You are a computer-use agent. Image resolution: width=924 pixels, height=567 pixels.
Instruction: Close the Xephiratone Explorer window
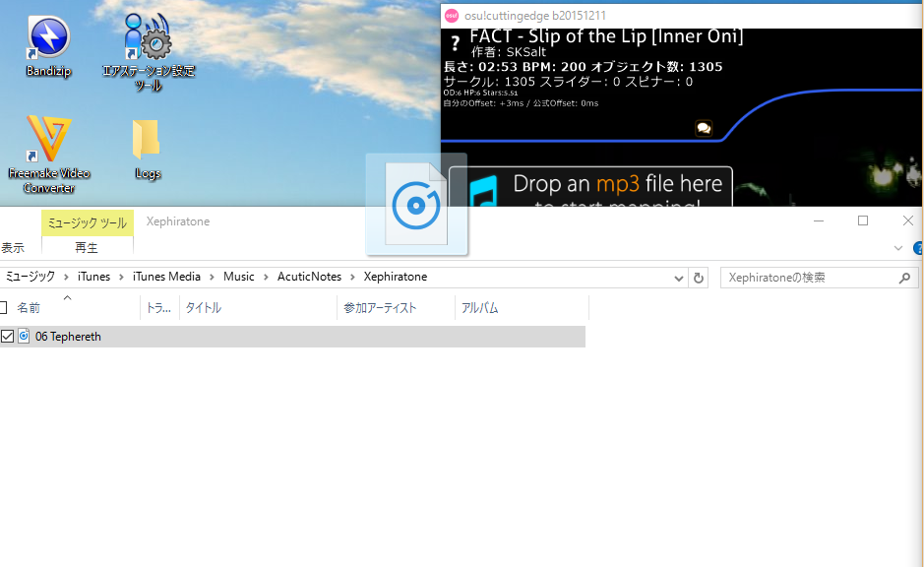click(x=907, y=221)
